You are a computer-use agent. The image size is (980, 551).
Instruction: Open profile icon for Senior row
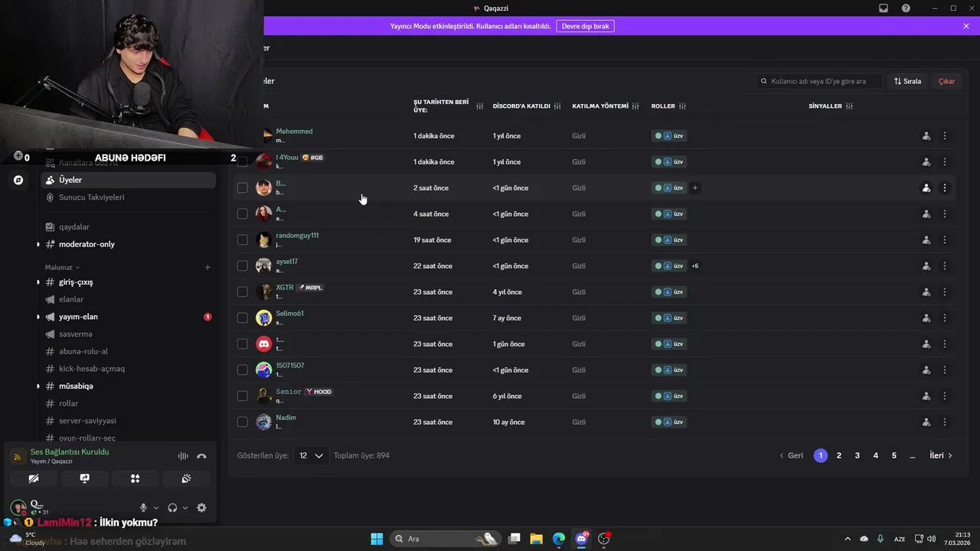pyautogui.click(x=926, y=396)
